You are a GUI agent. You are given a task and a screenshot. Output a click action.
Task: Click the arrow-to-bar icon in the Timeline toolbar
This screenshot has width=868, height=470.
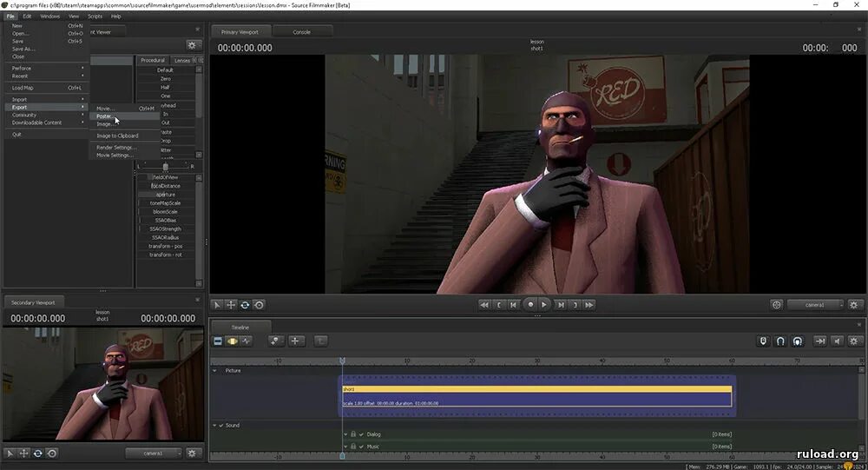pyautogui.click(x=820, y=341)
